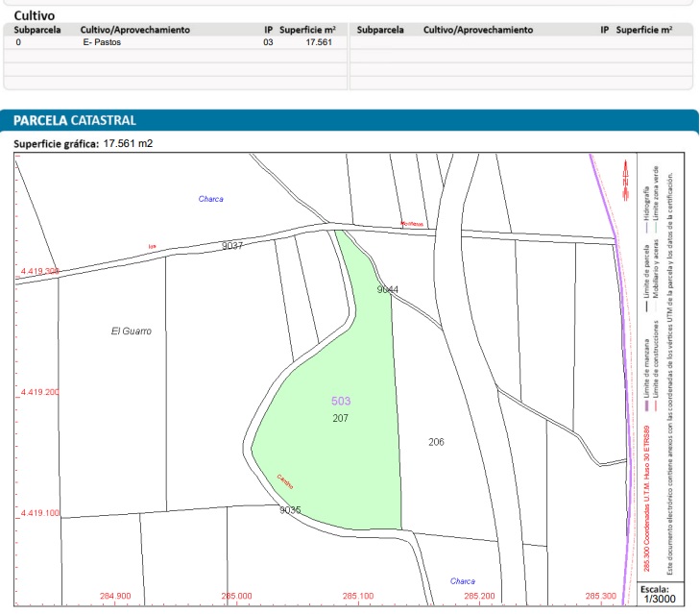The height and width of the screenshot is (614, 700).
Task: Click the 'Superficie gráfica' value 17.561 m2
Action: pyautogui.click(x=128, y=144)
